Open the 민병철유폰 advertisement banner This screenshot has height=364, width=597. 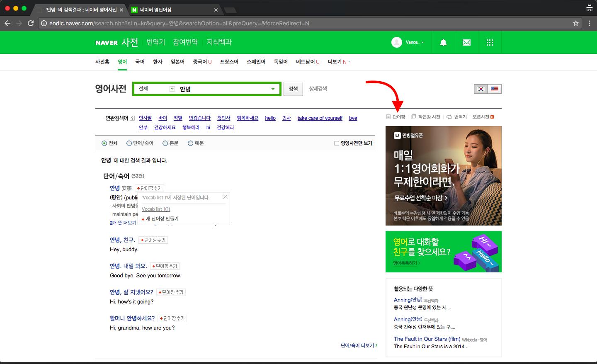[444, 176]
